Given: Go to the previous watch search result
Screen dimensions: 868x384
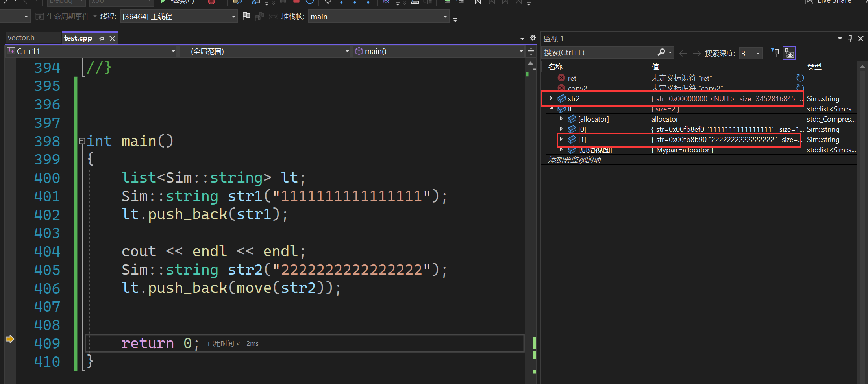Looking at the screenshot, I should 683,53.
